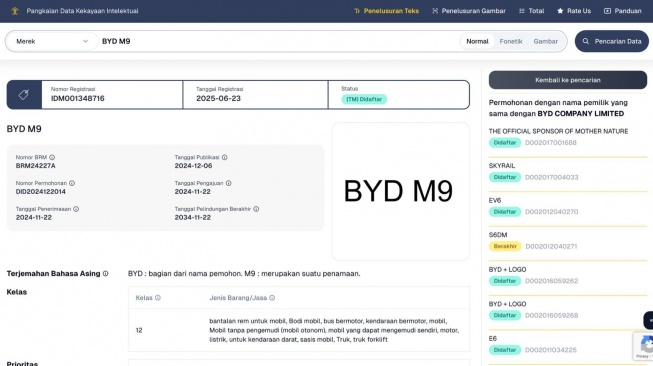
Task: Open the S6DM trademark entry
Action: point(498,235)
